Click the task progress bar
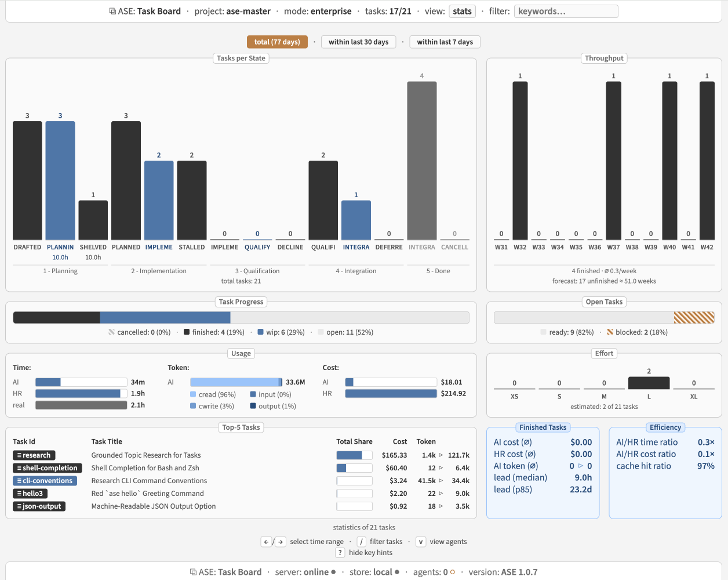The image size is (728, 580). pos(241,317)
